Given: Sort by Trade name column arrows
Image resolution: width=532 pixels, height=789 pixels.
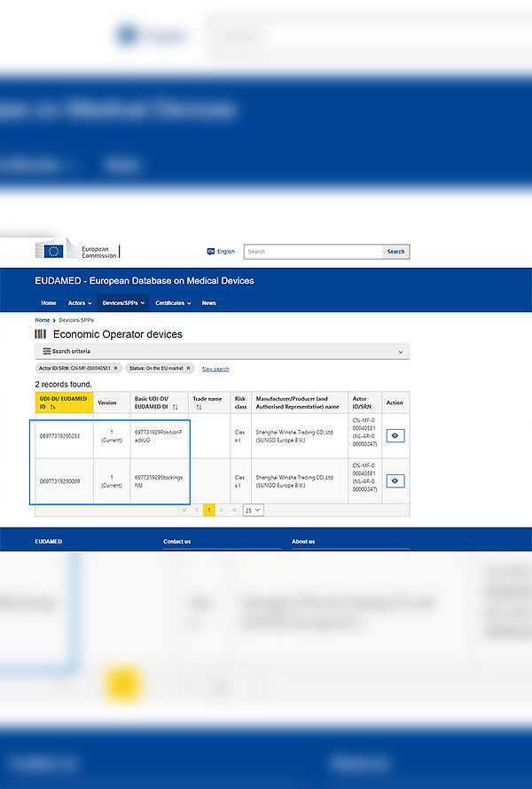Looking at the screenshot, I should pyautogui.click(x=199, y=407).
